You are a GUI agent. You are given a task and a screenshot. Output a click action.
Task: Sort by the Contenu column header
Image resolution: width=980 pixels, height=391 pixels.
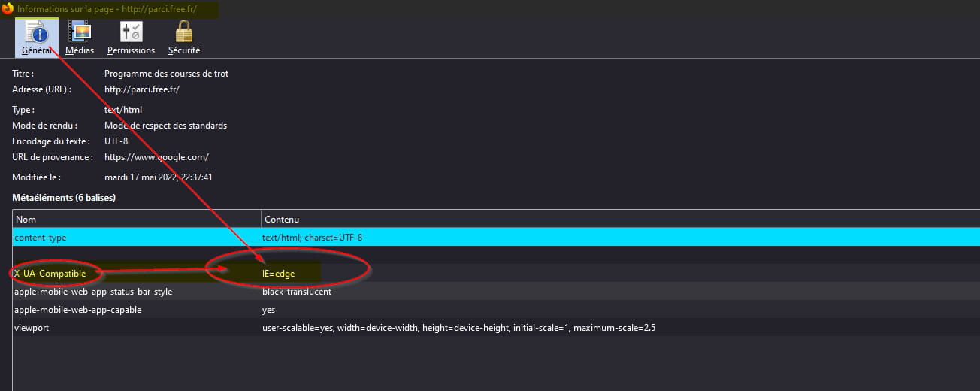[x=621, y=219]
